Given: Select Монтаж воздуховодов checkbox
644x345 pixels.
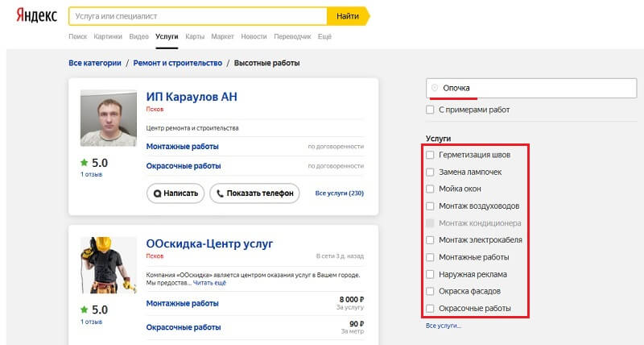Looking at the screenshot, I should 430,206.
